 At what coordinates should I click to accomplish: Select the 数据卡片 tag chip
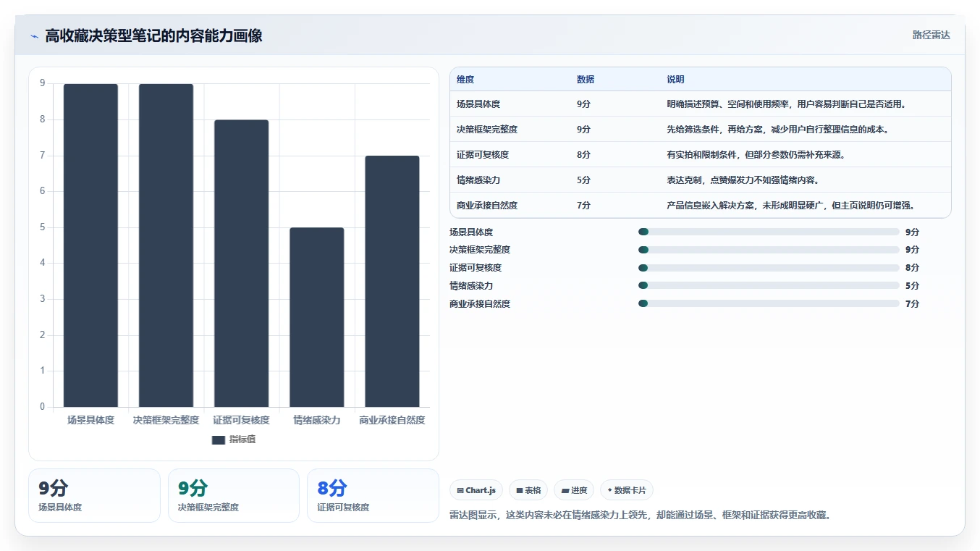627,490
